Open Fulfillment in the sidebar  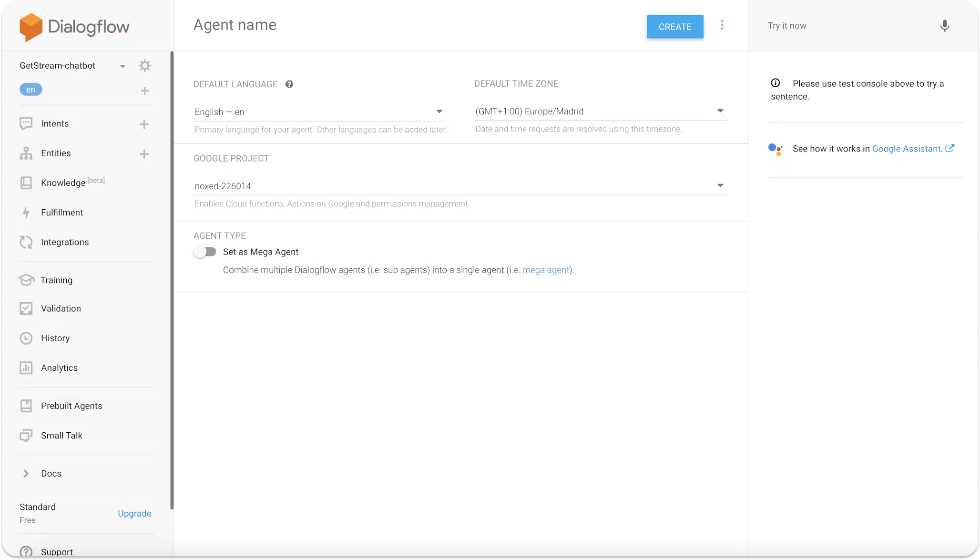(x=61, y=213)
